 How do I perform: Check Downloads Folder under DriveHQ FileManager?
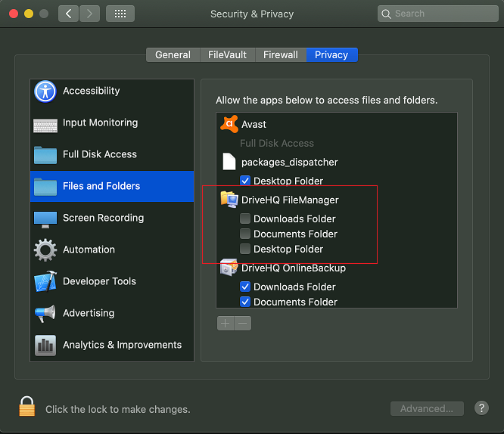click(x=245, y=219)
